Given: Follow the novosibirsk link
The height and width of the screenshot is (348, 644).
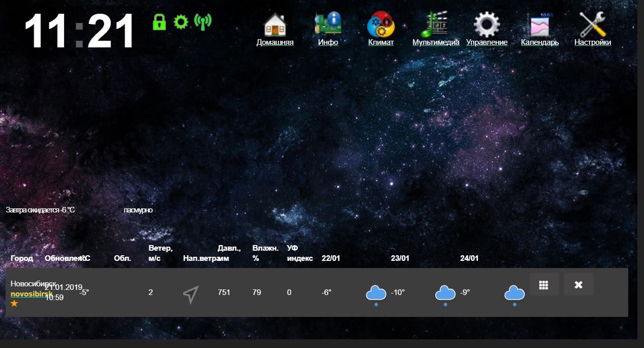Looking at the screenshot, I should click(x=32, y=295).
